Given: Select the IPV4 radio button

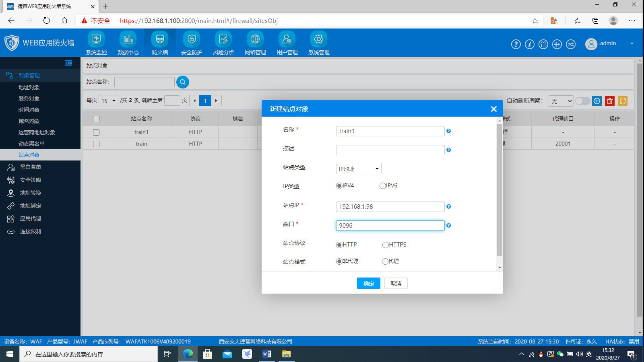Looking at the screenshot, I should 339,186.
